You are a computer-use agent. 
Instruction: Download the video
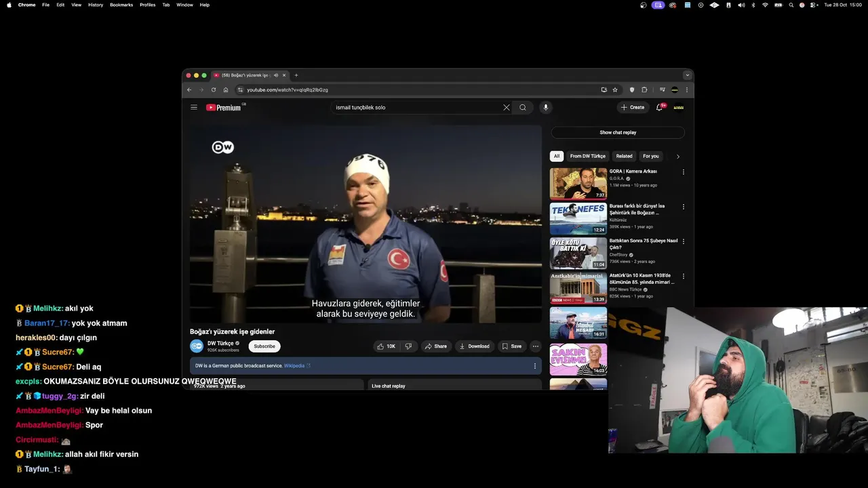click(x=474, y=346)
